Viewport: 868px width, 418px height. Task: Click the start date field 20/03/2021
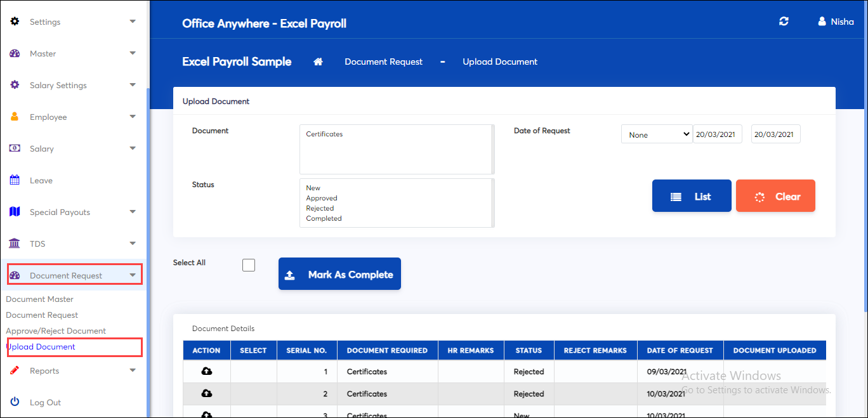tap(718, 134)
